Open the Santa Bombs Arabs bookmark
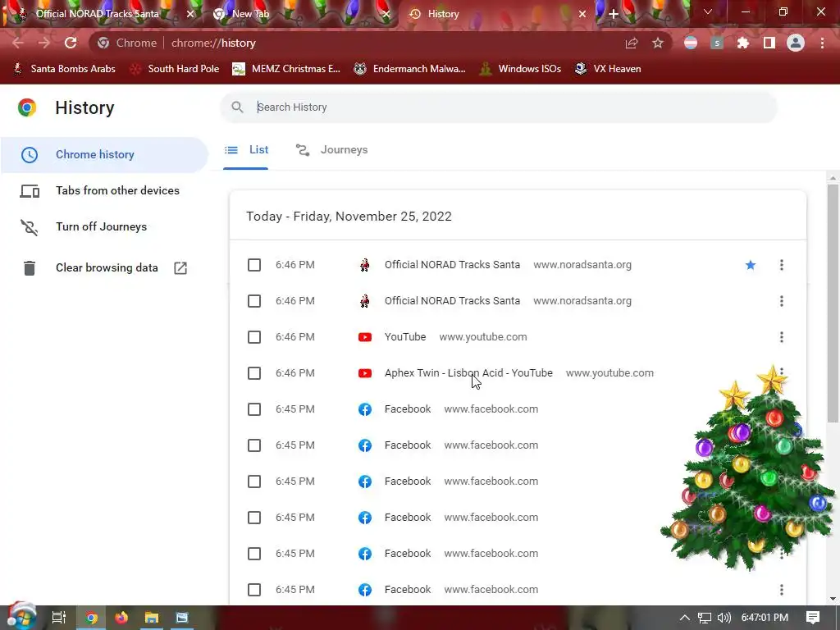Screen dimensions: 840x630 [x=64, y=69]
